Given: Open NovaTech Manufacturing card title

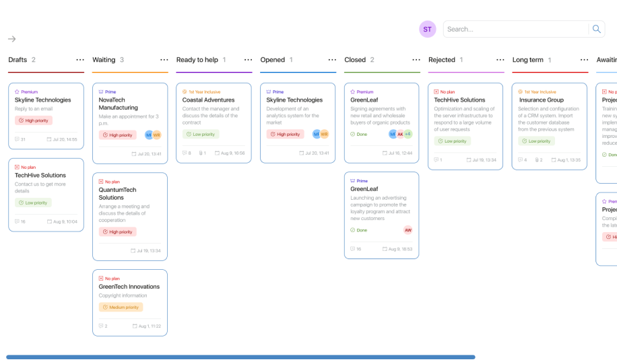Looking at the screenshot, I should (118, 104).
